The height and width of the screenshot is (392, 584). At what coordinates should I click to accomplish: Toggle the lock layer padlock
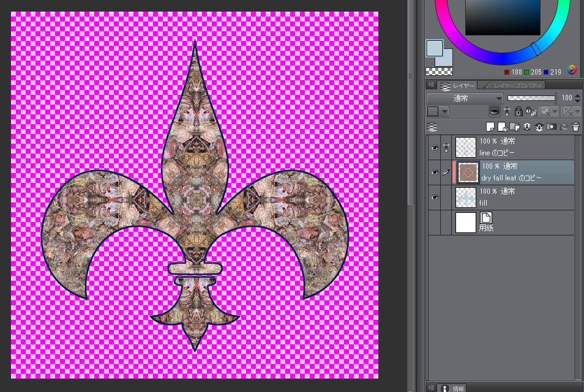tap(518, 111)
